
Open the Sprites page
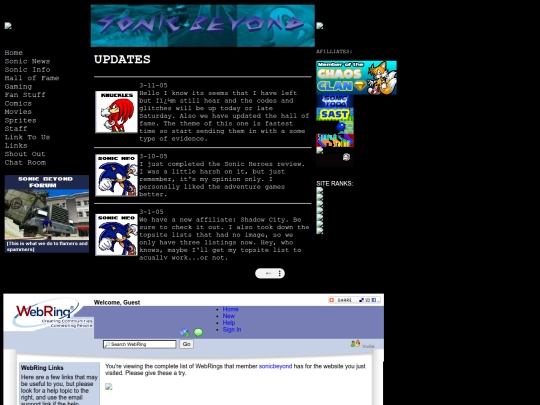point(20,120)
